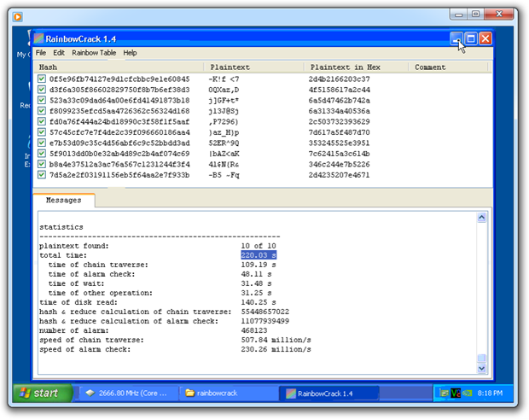Switch to rainbowcrack folder taskbar item
The image size is (529, 420).
[229, 394]
